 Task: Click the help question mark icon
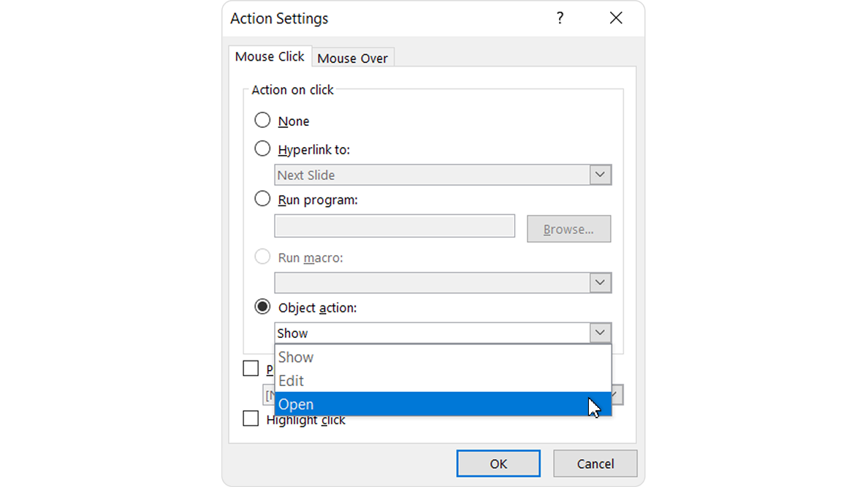(x=560, y=18)
